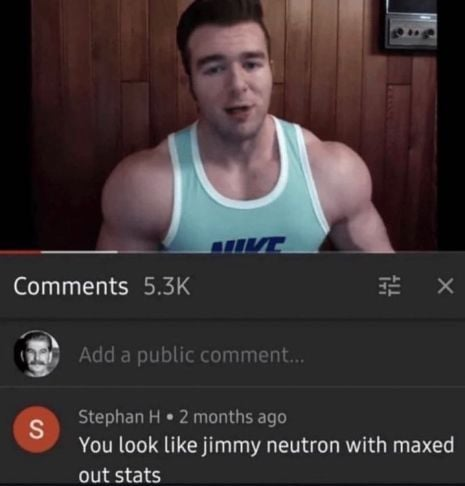This screenshot has width=465, height=486.
Task: Tap the video to show playback controls
Action: pyautogui.click(x=233, y=125)
